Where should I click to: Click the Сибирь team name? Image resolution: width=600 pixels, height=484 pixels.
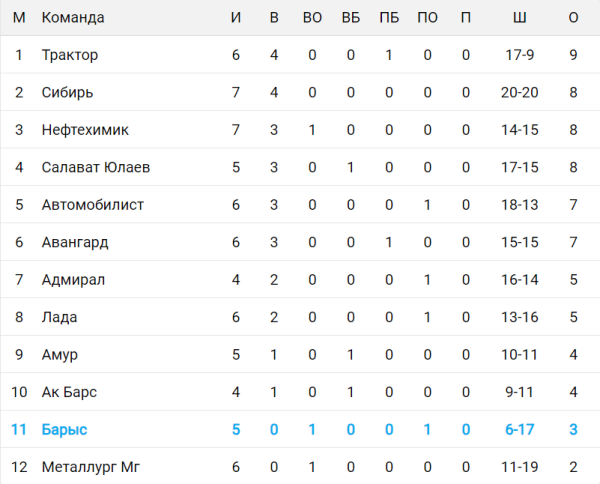68,93
